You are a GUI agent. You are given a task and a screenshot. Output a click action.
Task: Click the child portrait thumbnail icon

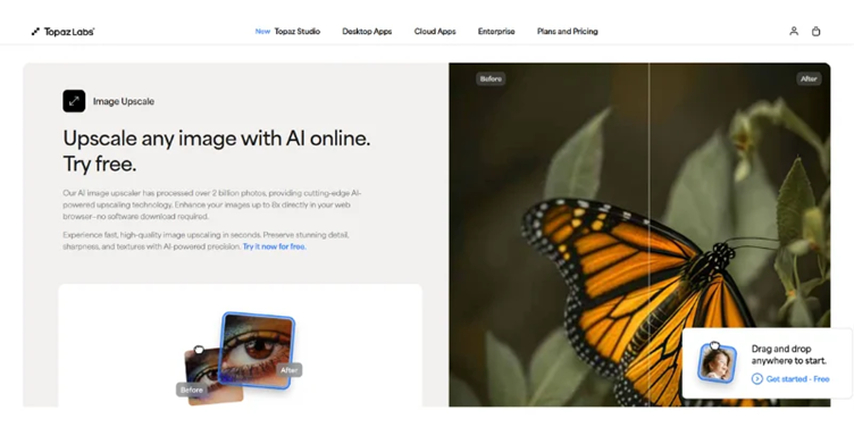point(717,362)
